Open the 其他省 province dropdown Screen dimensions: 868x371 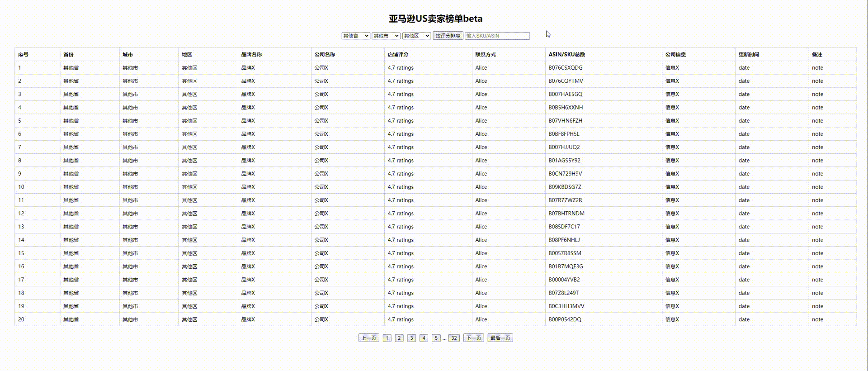pos(355,36)
